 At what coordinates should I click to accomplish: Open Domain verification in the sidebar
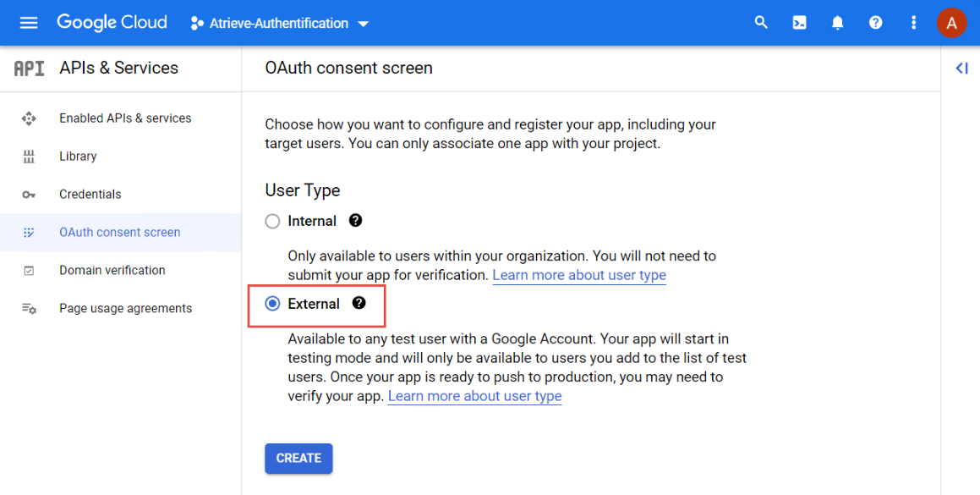pos(112,271)
